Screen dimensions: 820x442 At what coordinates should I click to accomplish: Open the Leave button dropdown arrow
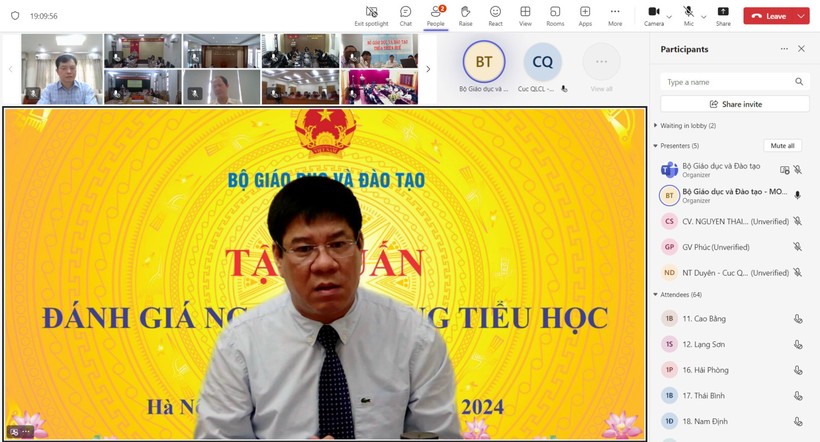(x=802, y=16)
